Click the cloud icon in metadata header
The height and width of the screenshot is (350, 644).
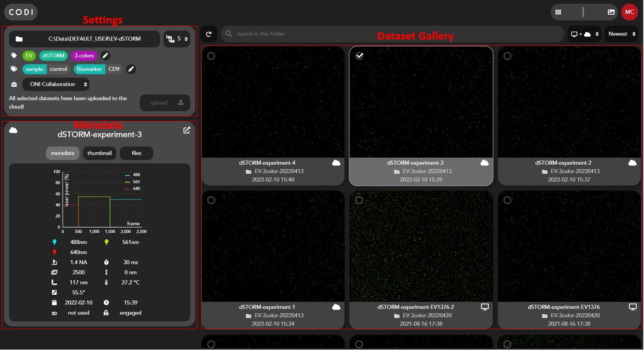click(13, 130)
